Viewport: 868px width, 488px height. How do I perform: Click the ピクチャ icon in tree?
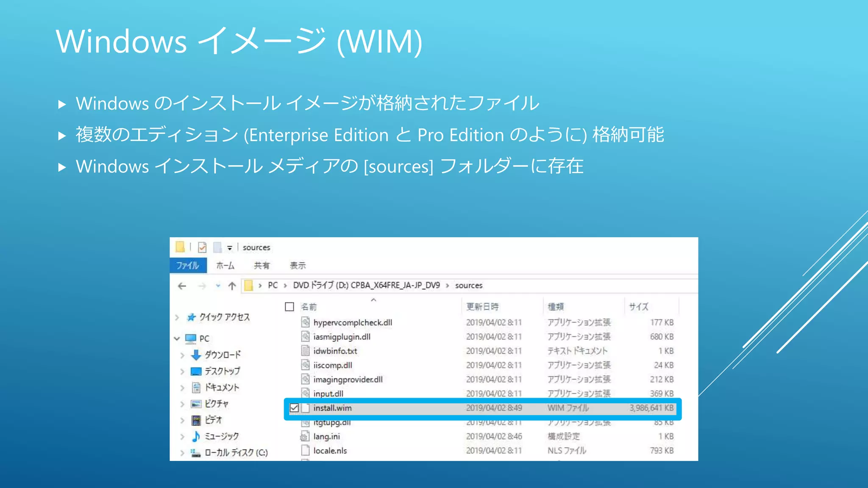click(196, 404)
